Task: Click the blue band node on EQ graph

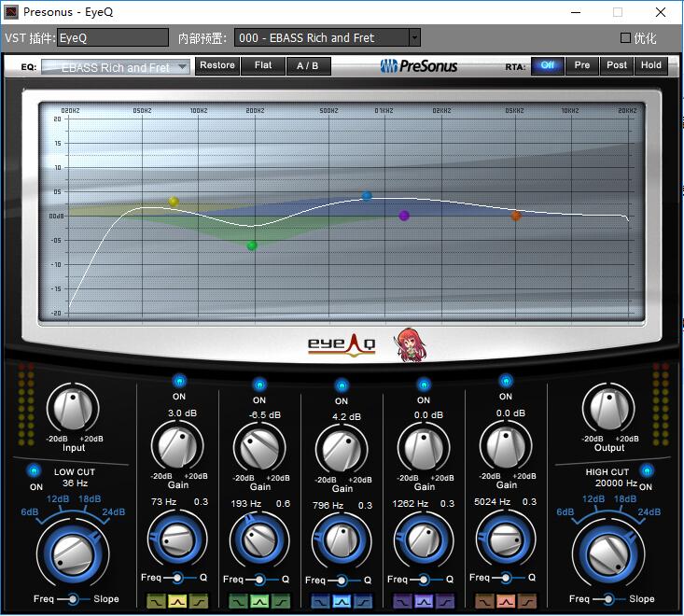Action: pos(367,195)
